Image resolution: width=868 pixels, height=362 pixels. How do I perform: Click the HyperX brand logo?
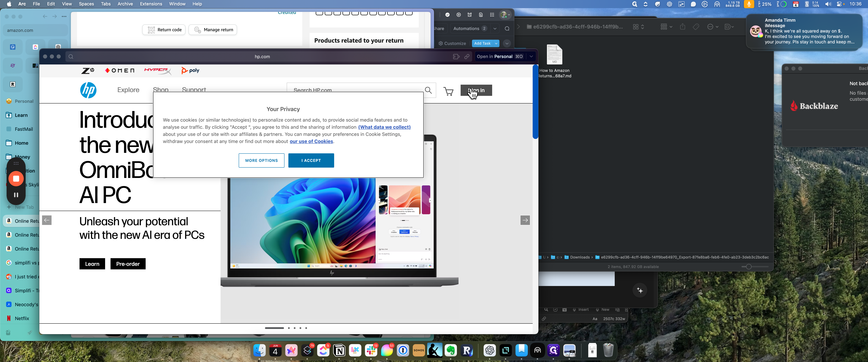[x=157, y=70]
